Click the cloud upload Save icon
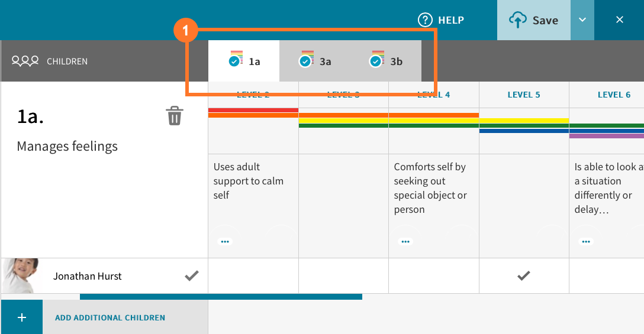 click(517, 21)
